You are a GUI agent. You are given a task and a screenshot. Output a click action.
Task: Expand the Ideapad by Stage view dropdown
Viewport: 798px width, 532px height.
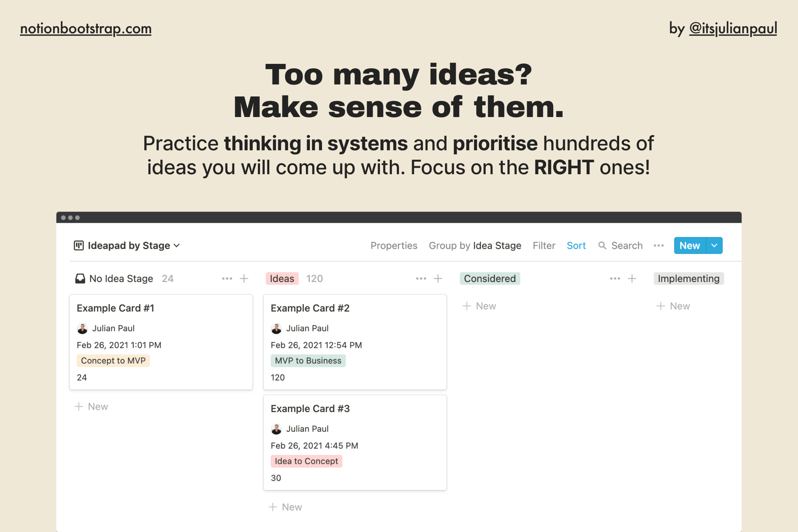(x=177, y=245)
